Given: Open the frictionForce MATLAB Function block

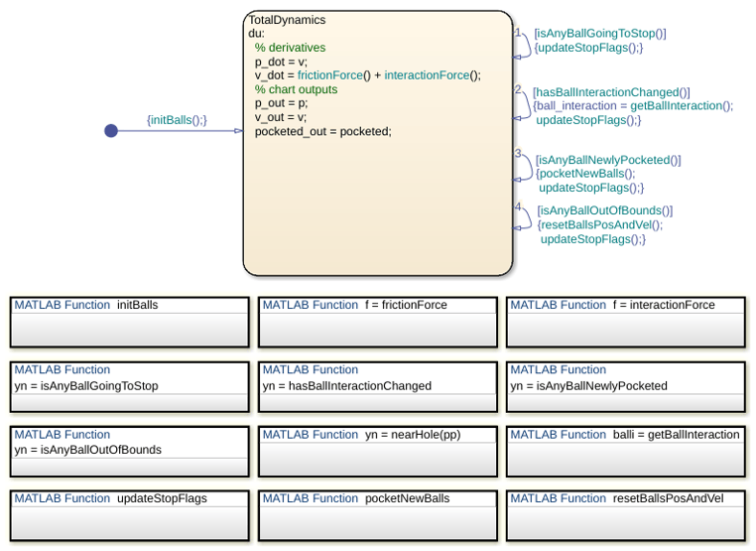Looking at the screenshot, I should 378,322.
